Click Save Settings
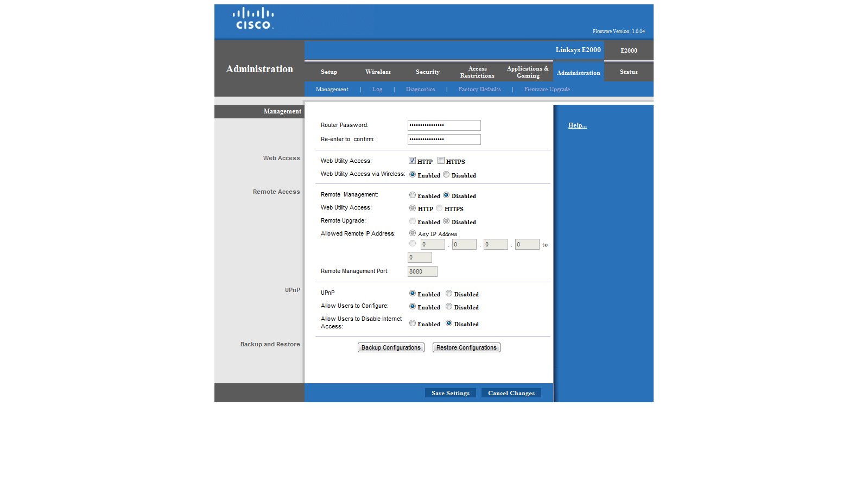Viewport: 868px width, 488px height. [451, 393]
